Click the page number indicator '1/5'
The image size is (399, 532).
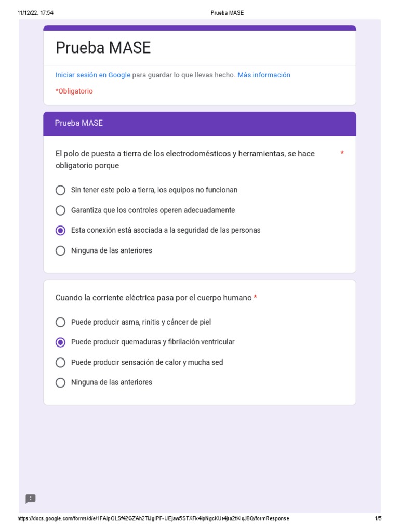(378, 518)
